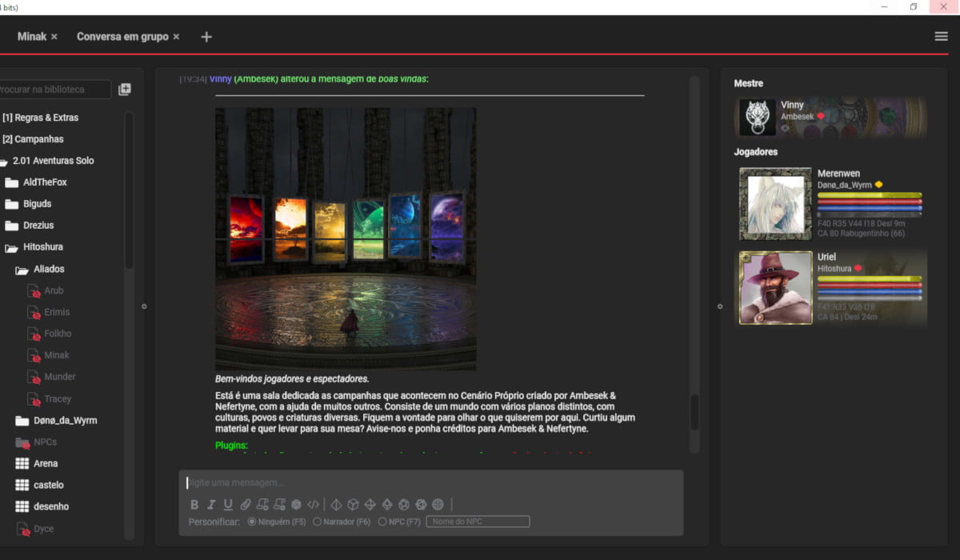Viewport: 960px width, 560px height.
Task: Apply underline formatting in message toolbar
Action: click(x=228, y=505)
